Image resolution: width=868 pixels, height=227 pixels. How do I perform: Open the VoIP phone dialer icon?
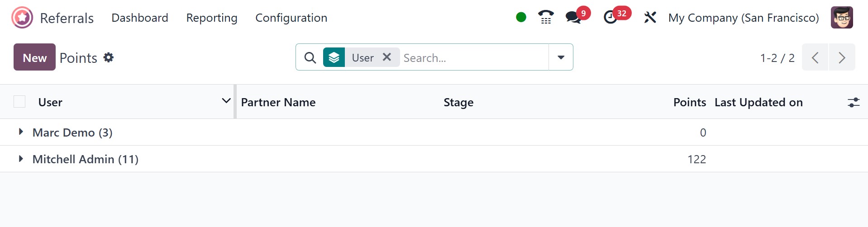546,18
